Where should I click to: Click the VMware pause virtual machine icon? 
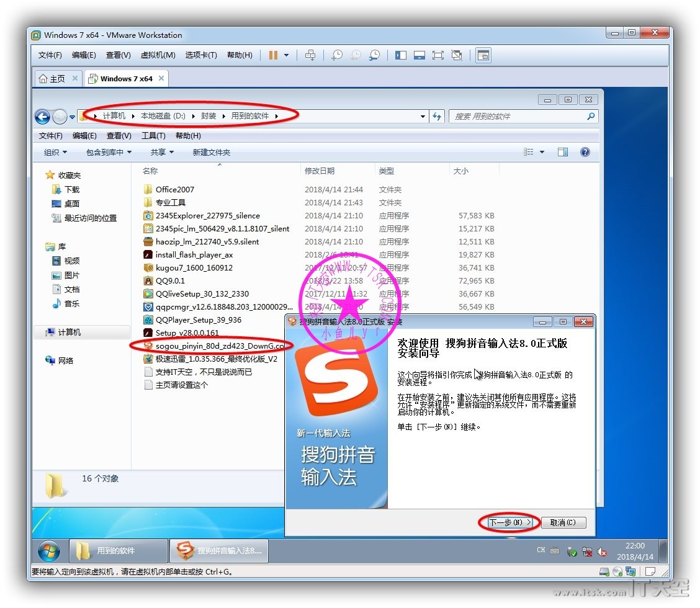tap(273, 55)
